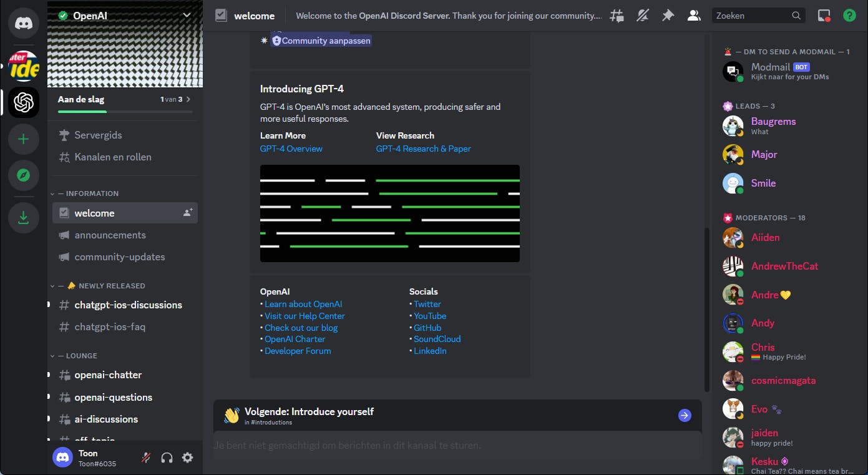The height and width of the screenshot is (475, 868).
Task: Click Community aanpassen mention
Action: (321, 41)
